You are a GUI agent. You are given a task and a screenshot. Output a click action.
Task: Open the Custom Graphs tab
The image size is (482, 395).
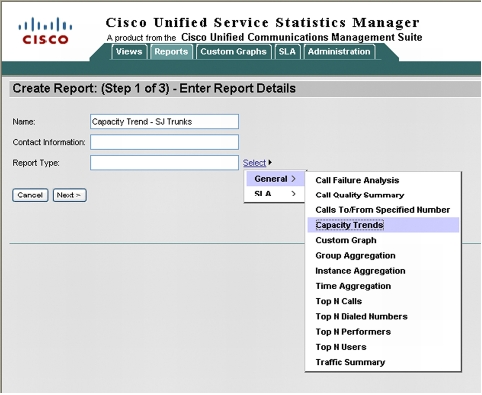[233, 52]
